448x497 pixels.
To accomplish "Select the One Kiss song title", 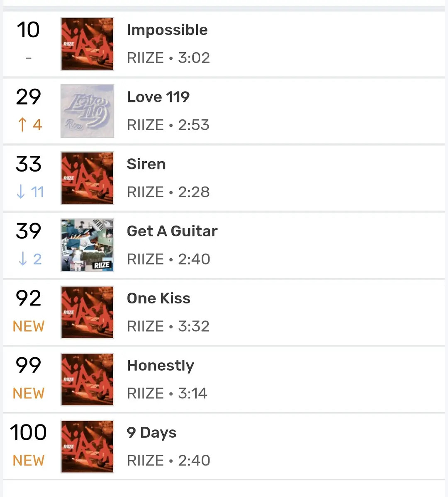I will [x=158, y=298].
